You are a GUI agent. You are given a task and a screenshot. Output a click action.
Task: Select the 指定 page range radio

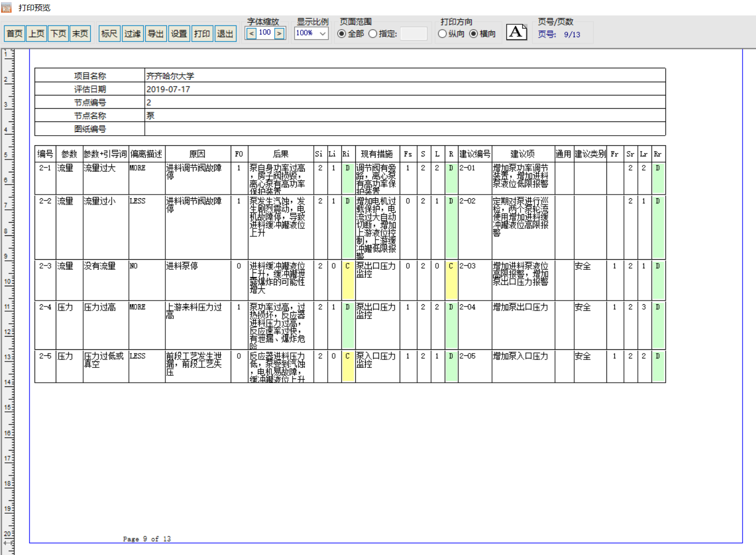383,34
